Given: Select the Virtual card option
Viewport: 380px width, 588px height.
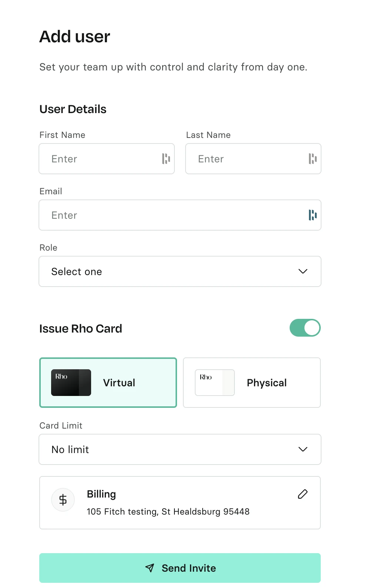Looking at the screenshot, I should (119, 383).
